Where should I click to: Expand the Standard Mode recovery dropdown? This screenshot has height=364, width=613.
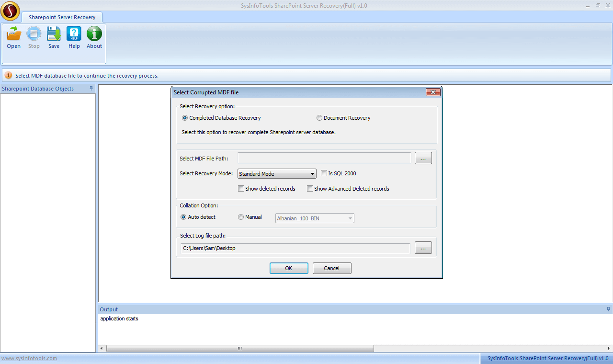[x=312, y=174]
